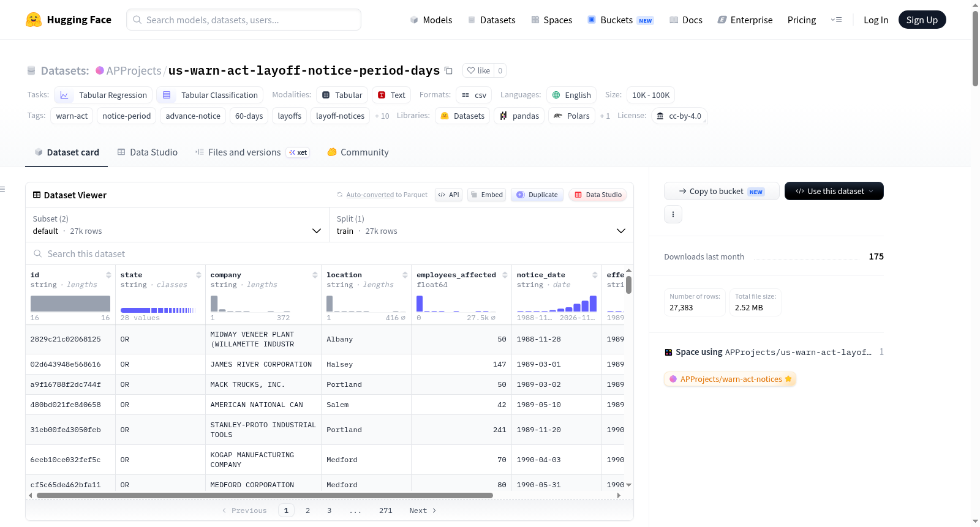980x527 pixels.
Task: Click the csv format tag
Action: 473,95
